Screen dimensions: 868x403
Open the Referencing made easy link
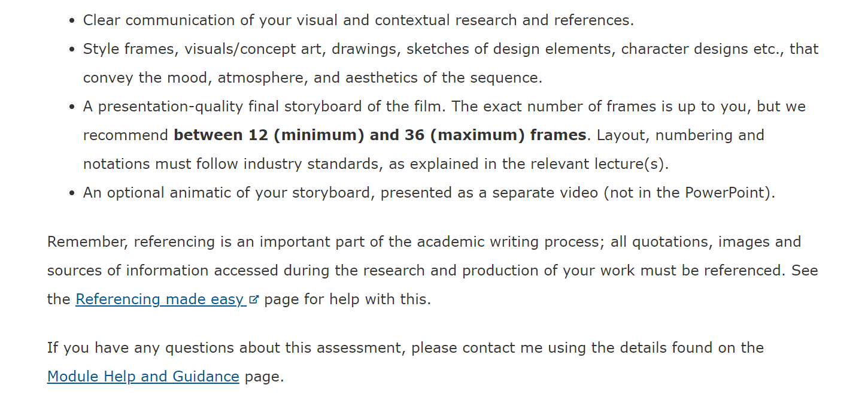(160, 299)
